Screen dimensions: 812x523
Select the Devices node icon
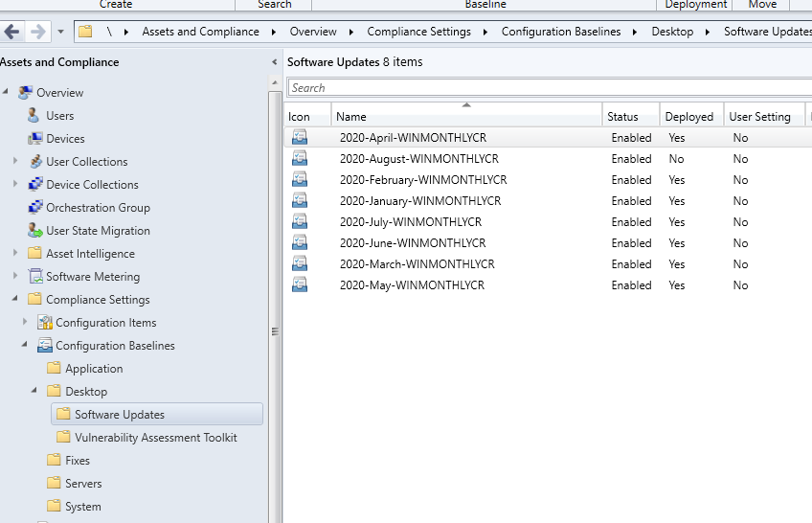pos(34,138)
